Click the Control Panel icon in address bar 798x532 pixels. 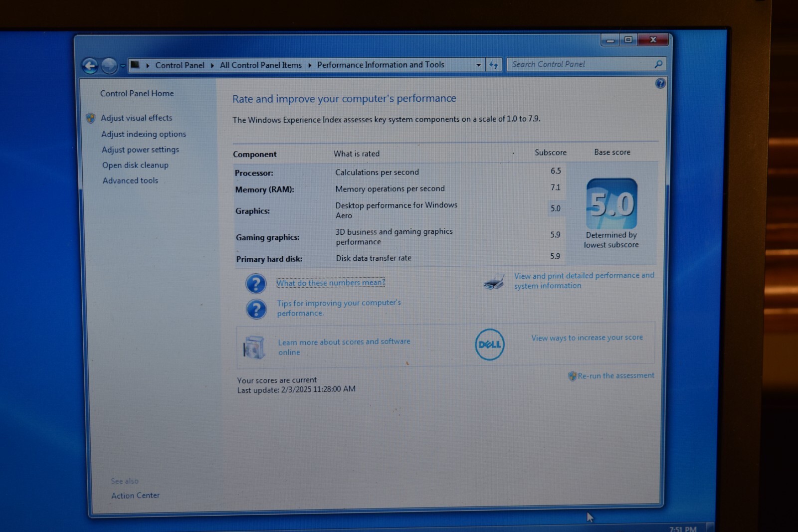pyautogui.click(x=135, y=65)
